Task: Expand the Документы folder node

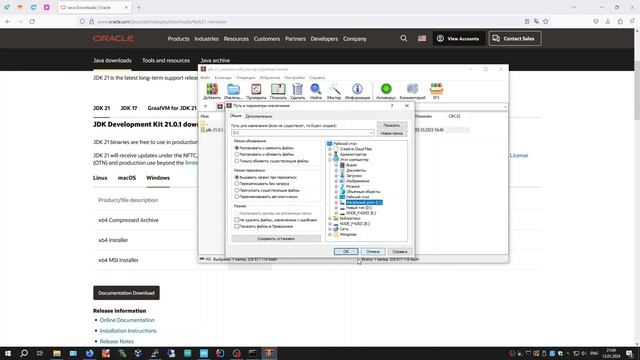Action: (x=336, y=170)
